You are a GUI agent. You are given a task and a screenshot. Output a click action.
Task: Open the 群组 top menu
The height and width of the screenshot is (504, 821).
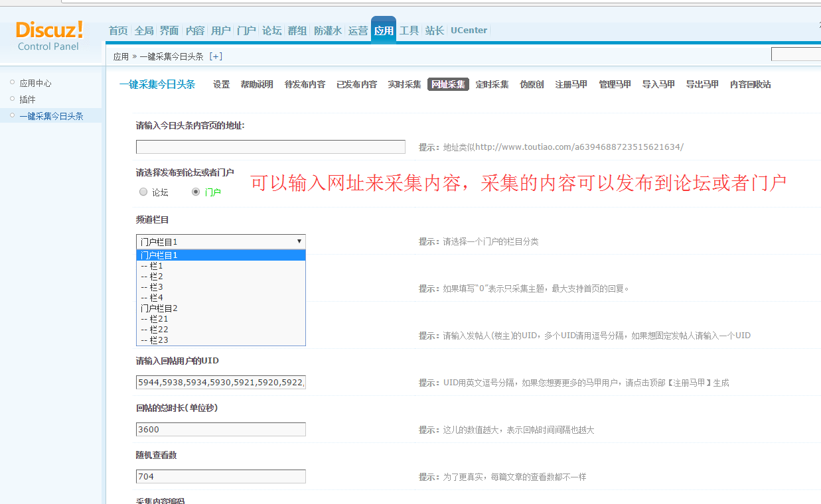[x=297, y=31]
